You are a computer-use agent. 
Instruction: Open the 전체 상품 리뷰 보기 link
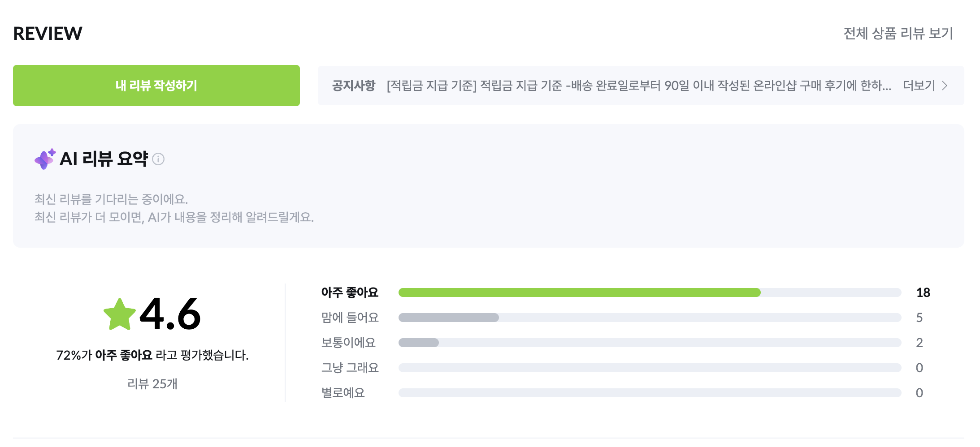point(898,34)
